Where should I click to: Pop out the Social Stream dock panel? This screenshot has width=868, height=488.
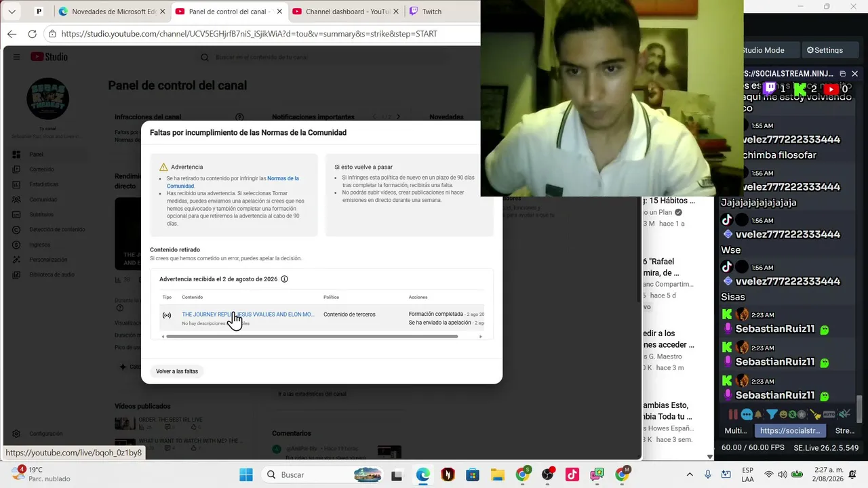tap(843, 73)
